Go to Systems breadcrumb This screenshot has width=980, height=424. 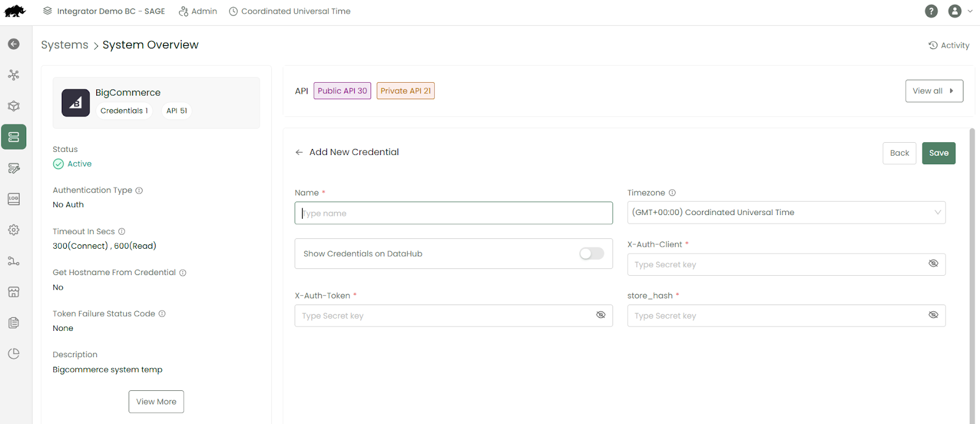pyautogui.click(x=65, y=45)
